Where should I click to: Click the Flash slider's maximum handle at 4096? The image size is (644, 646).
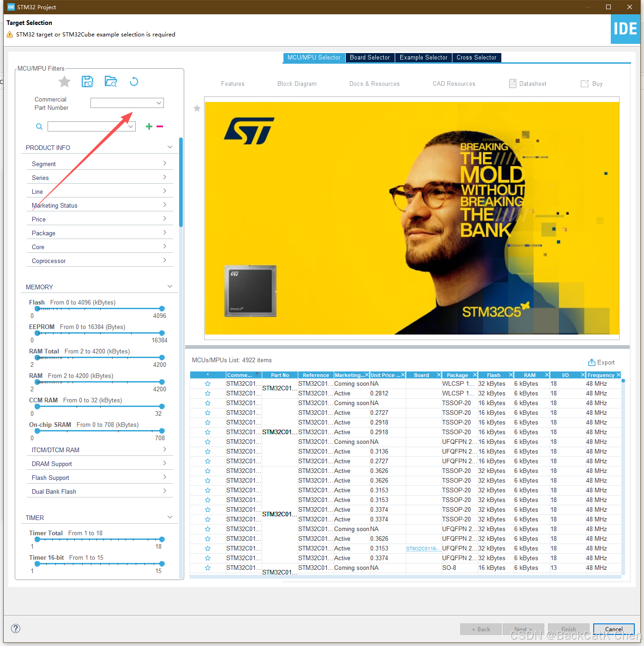(x=162, y=309)
